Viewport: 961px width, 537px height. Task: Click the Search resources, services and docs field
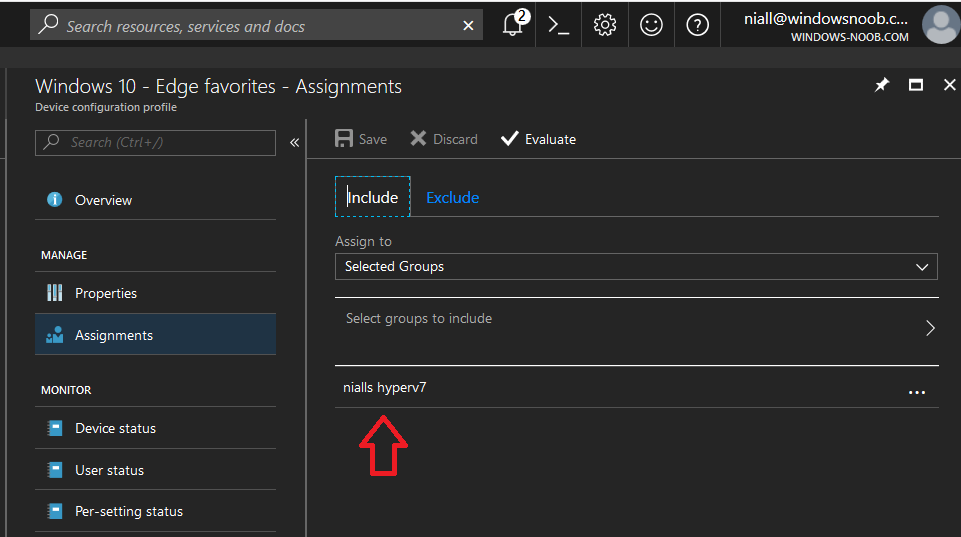[x=257, y=26]
